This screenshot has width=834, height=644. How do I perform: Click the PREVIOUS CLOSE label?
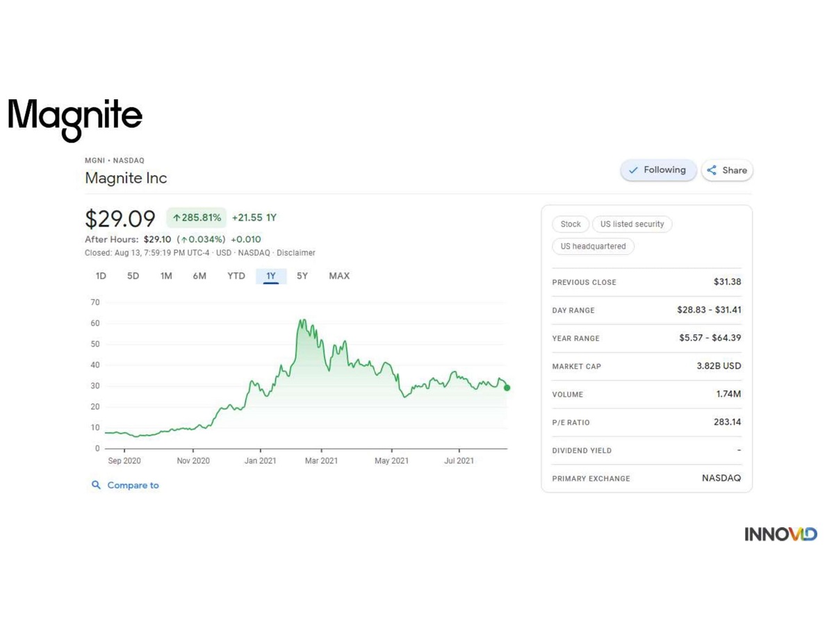tap(584, 283)
